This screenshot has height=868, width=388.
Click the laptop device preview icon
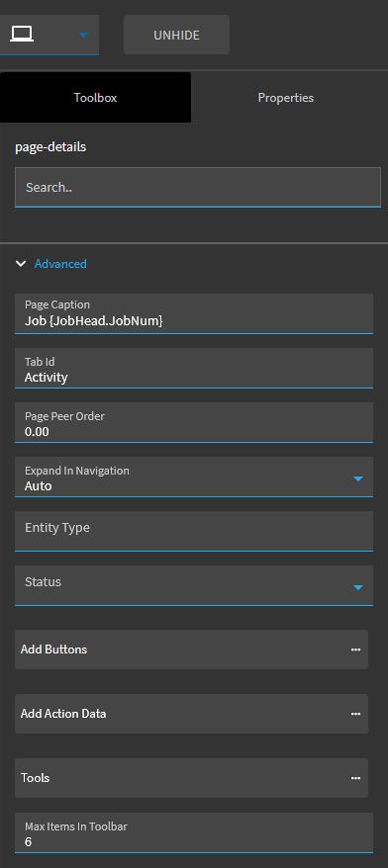tap(22, 35)
